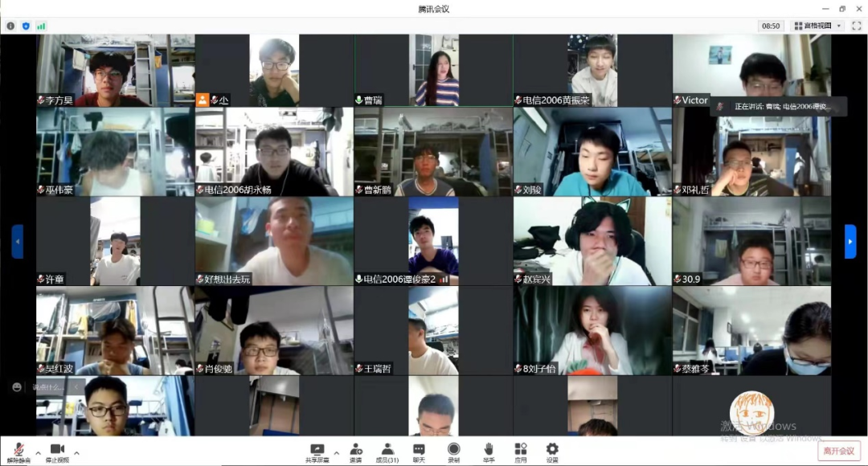
Task: Open the emoji smiley icon above toolbar
Action: (17, 387)
